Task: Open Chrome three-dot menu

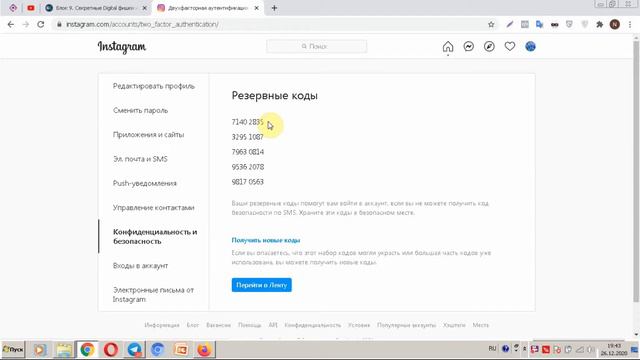Action: point(630,24)
